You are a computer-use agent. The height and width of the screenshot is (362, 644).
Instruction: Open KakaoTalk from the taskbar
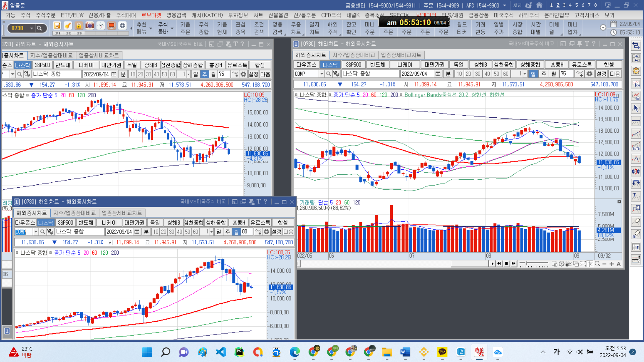(x=442, y=352)
